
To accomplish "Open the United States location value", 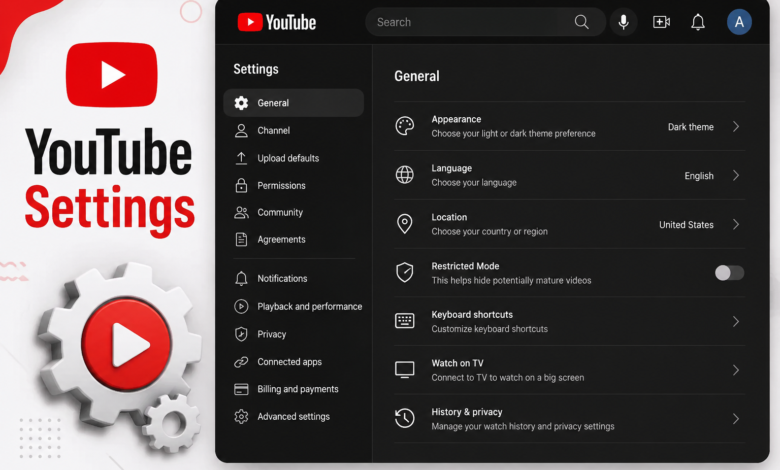I will (686, 225).
